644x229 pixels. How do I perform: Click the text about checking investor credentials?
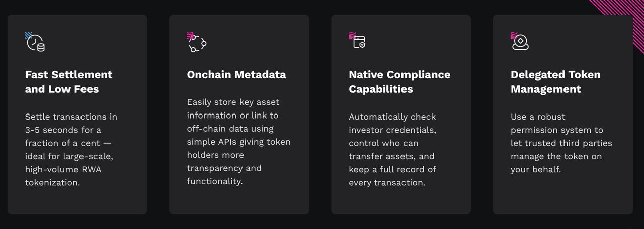pyautogui.click(x=392, y=150)
